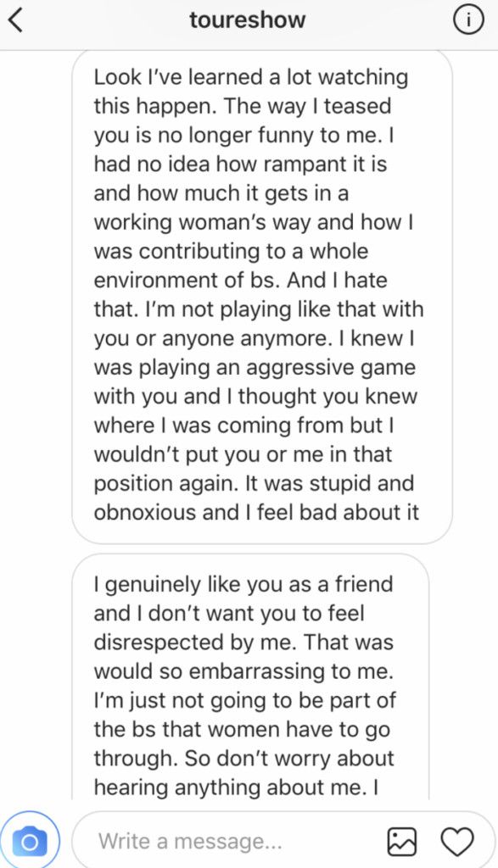The image size is (498, 868).
Task: Tap the line 'had no idea how rampant it is'
Action: tap(240, 164)
